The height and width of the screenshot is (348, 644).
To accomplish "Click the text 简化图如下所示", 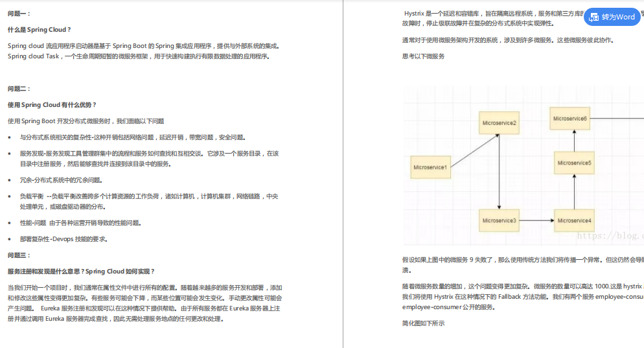I will 424,323.
